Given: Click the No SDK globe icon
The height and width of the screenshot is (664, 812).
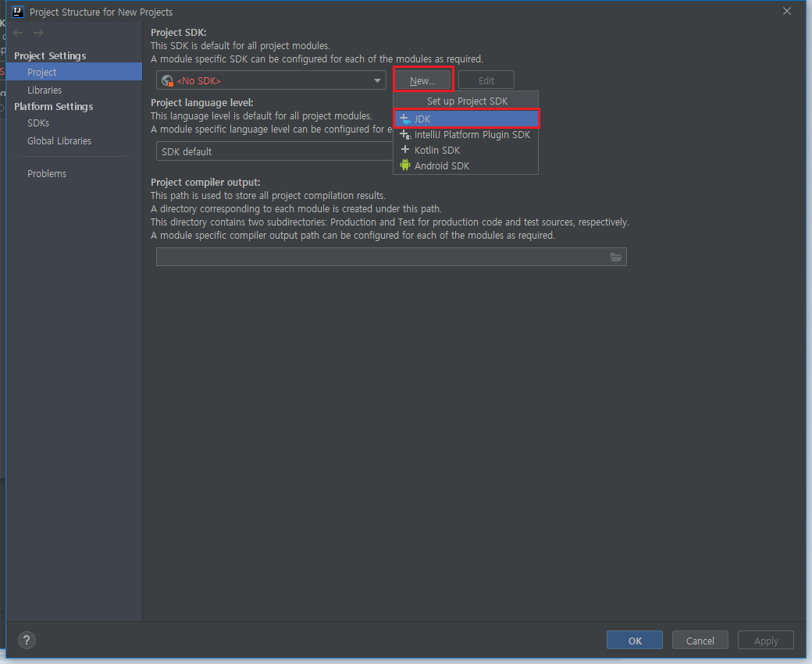Looking at the screenshot, I should click(167, 80).
